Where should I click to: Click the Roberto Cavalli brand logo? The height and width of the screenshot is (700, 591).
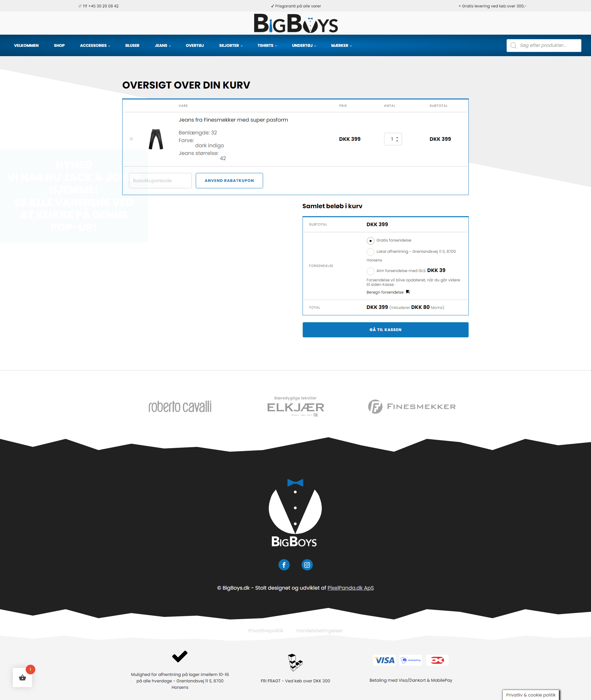point(180,406)
